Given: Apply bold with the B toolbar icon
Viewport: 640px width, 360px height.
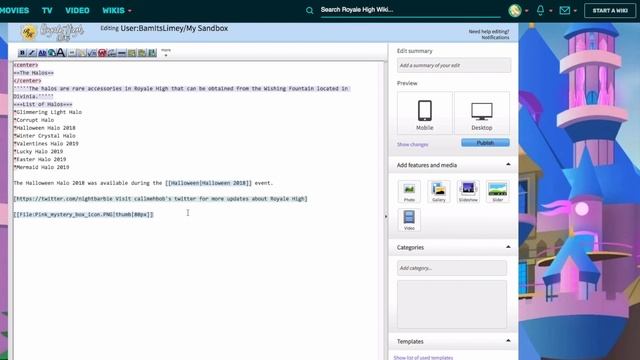Looking at the screenshot, I should pos(22,53).
